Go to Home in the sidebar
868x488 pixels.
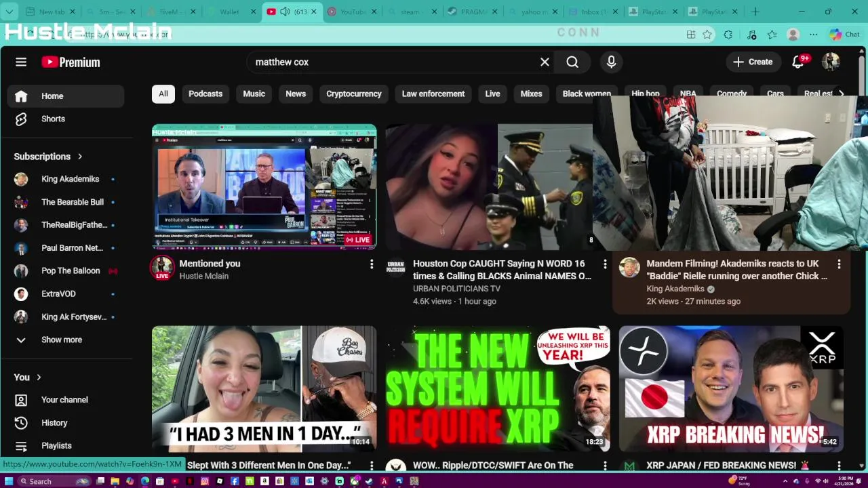click(x=66, y=96)
